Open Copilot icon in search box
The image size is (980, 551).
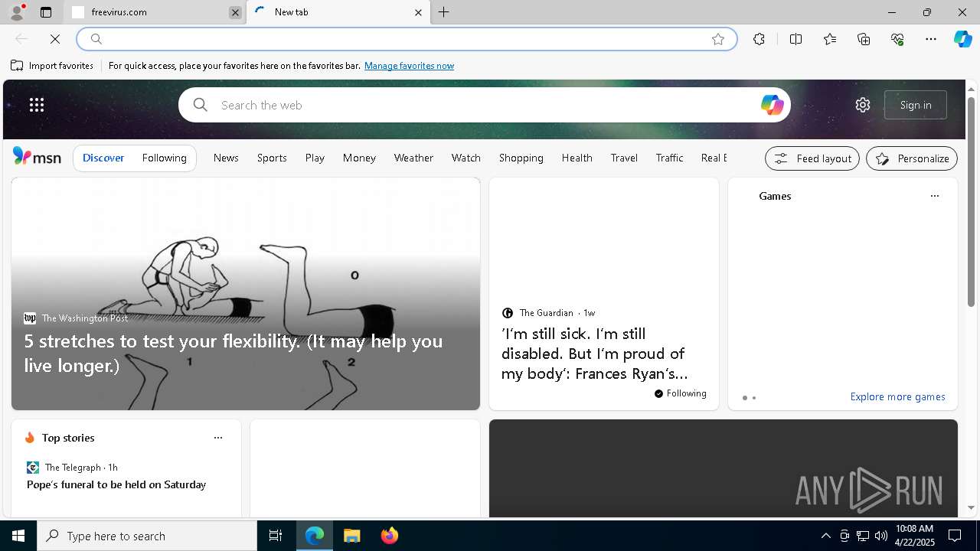point(772,105)
